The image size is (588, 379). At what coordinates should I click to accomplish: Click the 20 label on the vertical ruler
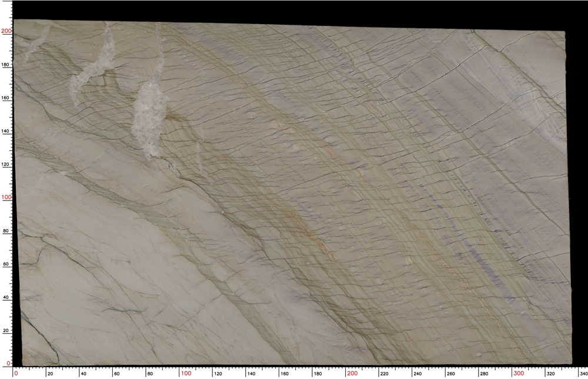[6, 331]
